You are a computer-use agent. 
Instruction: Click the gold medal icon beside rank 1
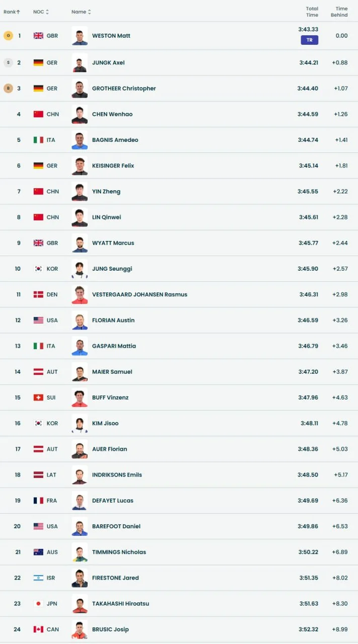(x=8, y=36)
